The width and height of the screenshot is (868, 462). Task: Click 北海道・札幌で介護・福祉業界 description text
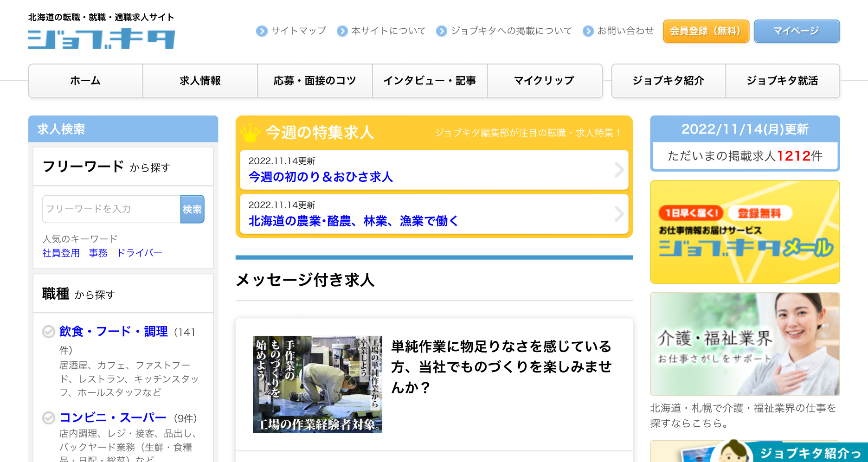point(743,416)
